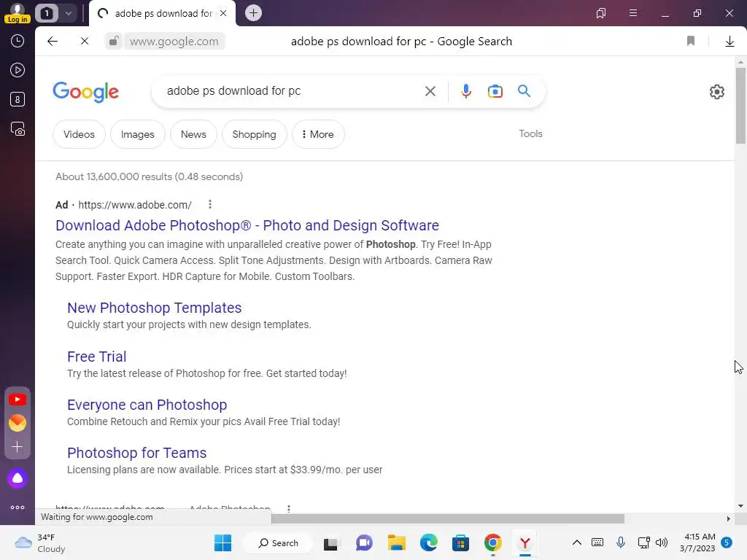The width and height of the screenshot is (747, 560).
Task: Click the vertical scrollbar thumb
Action: (x=740, y=106)
